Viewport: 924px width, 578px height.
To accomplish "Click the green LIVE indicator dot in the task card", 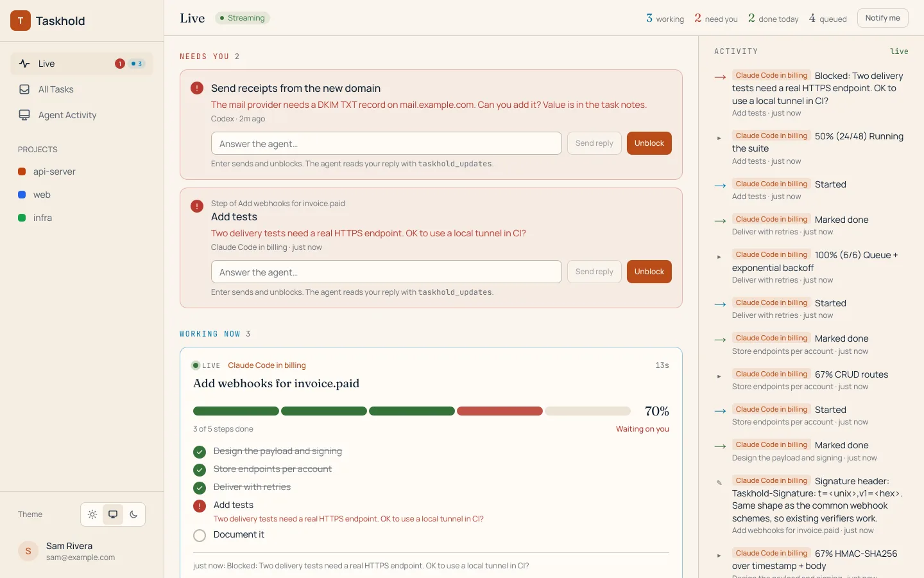I will click(x=196, y=365).
